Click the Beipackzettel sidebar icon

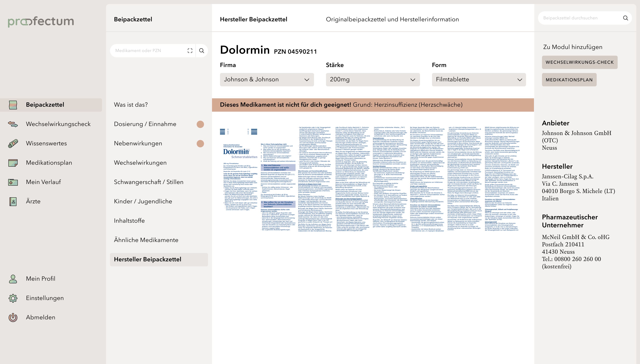coord(13,105)
